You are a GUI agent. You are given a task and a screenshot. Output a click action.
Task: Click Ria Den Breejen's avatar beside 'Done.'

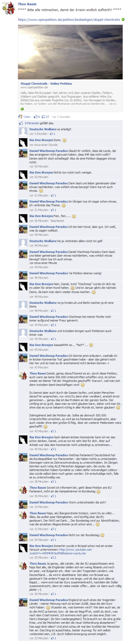pos(23,142)
